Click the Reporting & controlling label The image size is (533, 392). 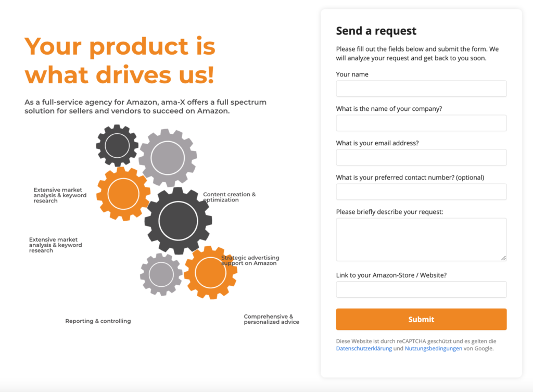tap(98, 321)
